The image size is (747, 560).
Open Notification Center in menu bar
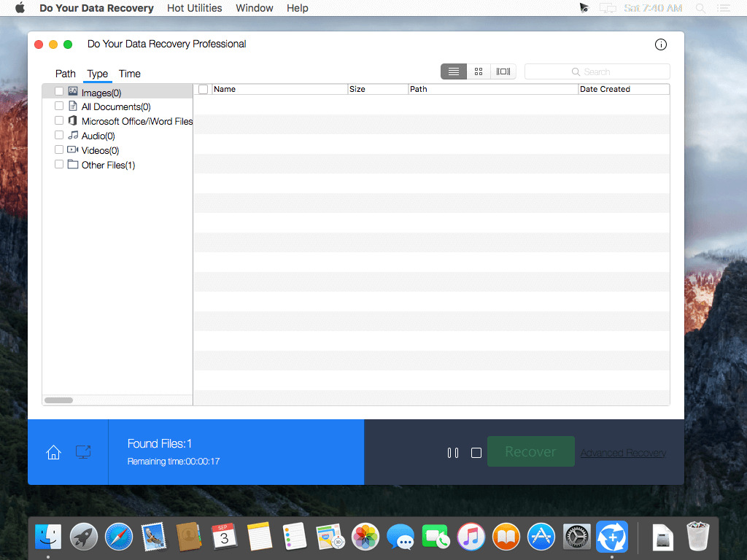tap(724, 8)
